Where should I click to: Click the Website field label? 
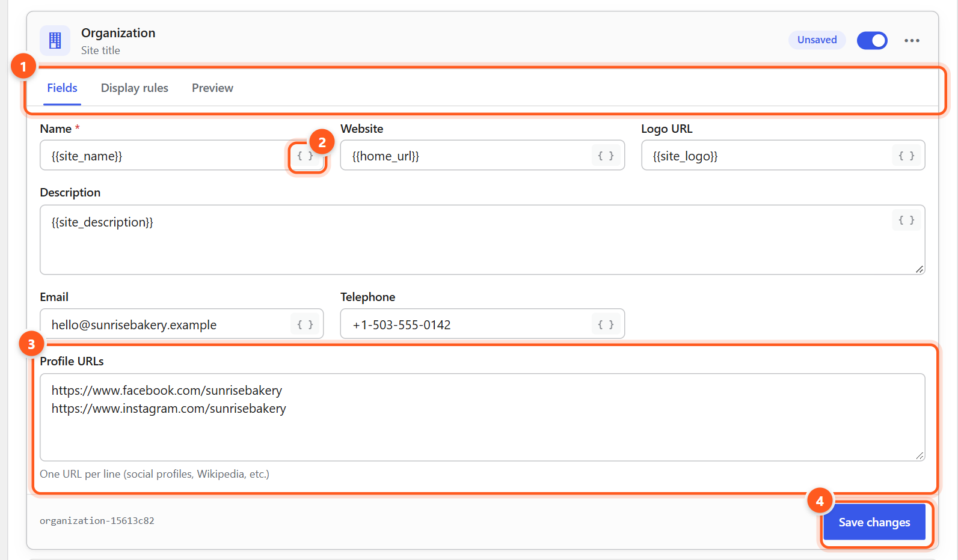coord(361,129)
